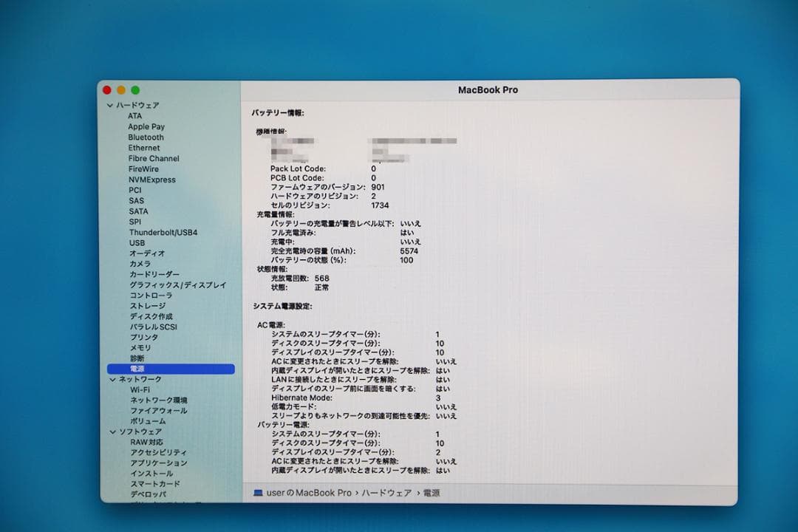The image size is (798, 532).
Task: Collapse the ソフトウェア category
Action: (112, 431)
